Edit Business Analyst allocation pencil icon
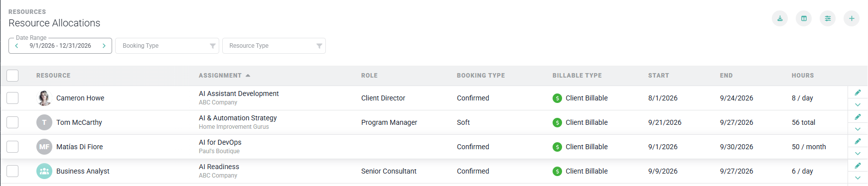Screen dimensions: 868x186 pyautogui.click(x=858, y=166)
